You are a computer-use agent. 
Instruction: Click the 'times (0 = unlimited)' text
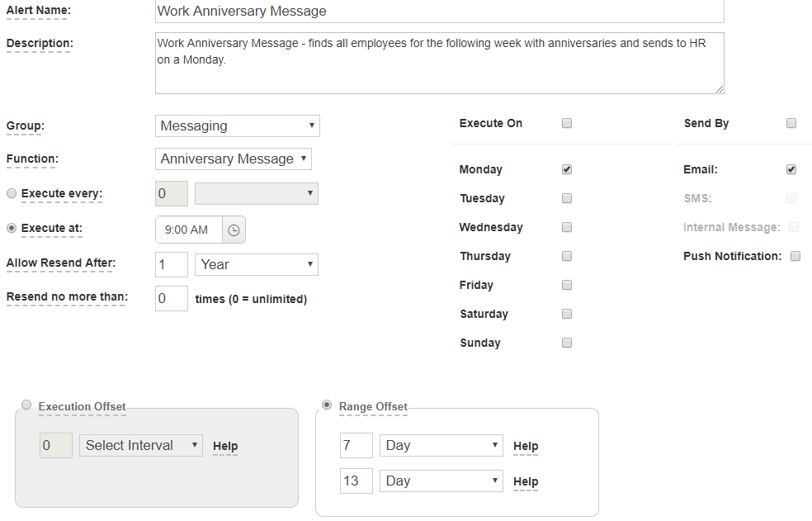(251, 299)
